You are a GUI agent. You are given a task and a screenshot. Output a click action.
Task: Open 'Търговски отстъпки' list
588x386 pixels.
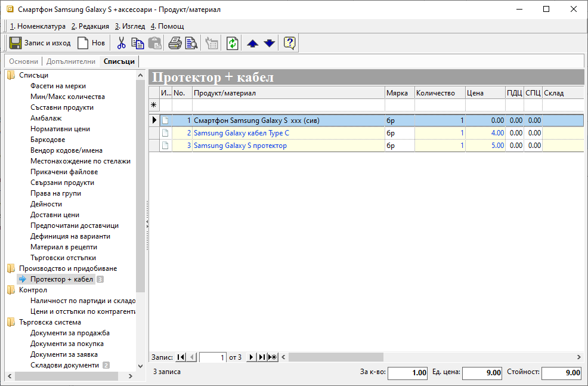coord(63,258)
